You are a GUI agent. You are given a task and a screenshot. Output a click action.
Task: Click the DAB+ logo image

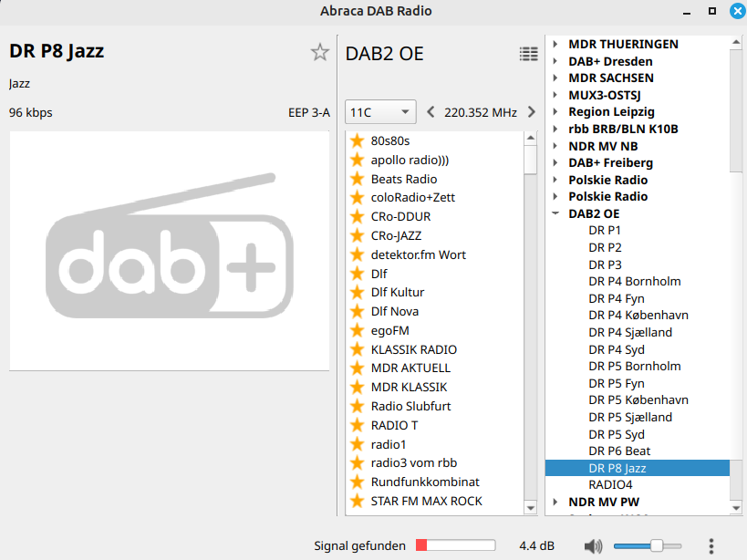click(x=170, y=250)
